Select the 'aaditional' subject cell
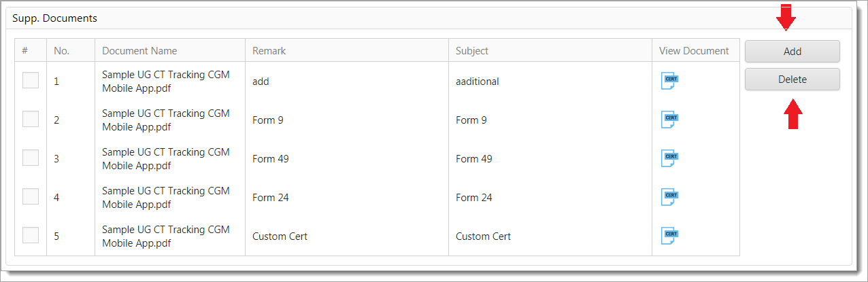Image resolution: width=868 pixels, height=282 pixels. (x=477, y=82)
